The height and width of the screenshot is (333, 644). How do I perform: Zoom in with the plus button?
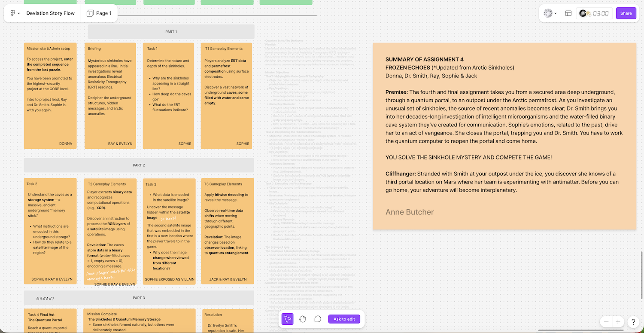pos(618,322)
